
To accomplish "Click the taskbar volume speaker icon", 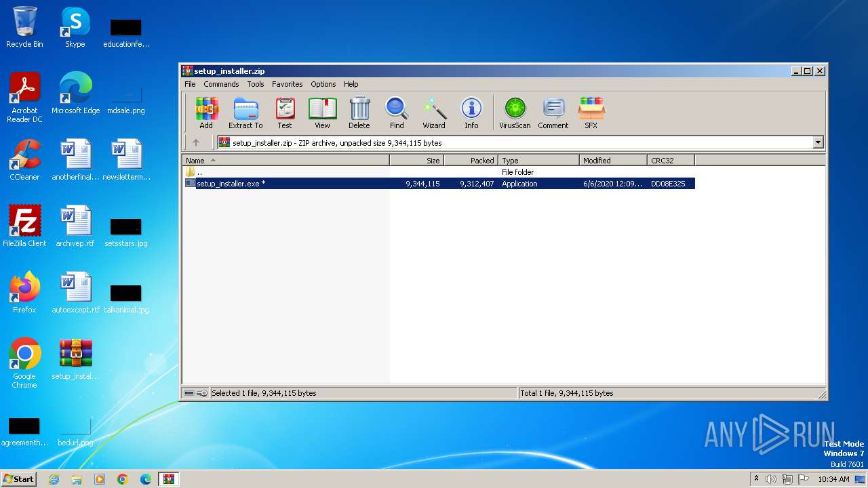I will [x=771, y=479].
